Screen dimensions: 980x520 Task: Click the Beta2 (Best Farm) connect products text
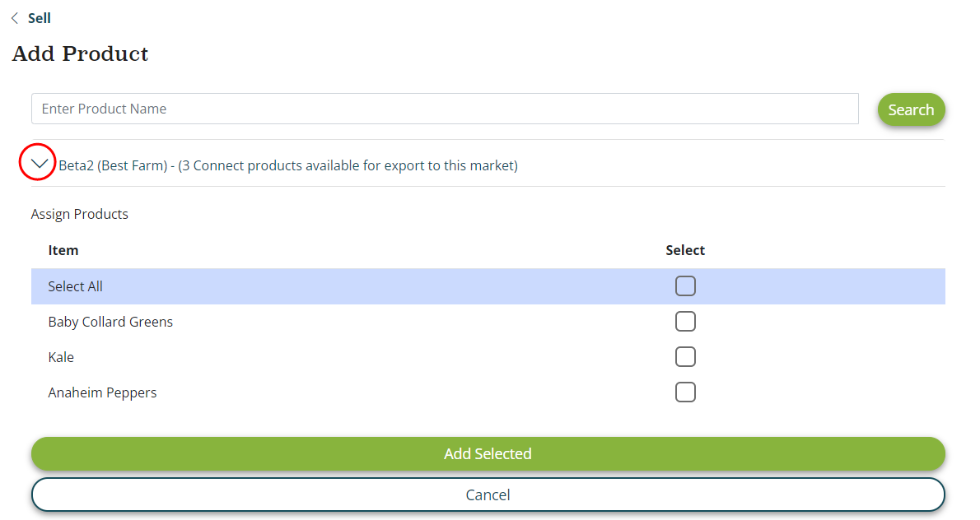[x=287, y=165]
